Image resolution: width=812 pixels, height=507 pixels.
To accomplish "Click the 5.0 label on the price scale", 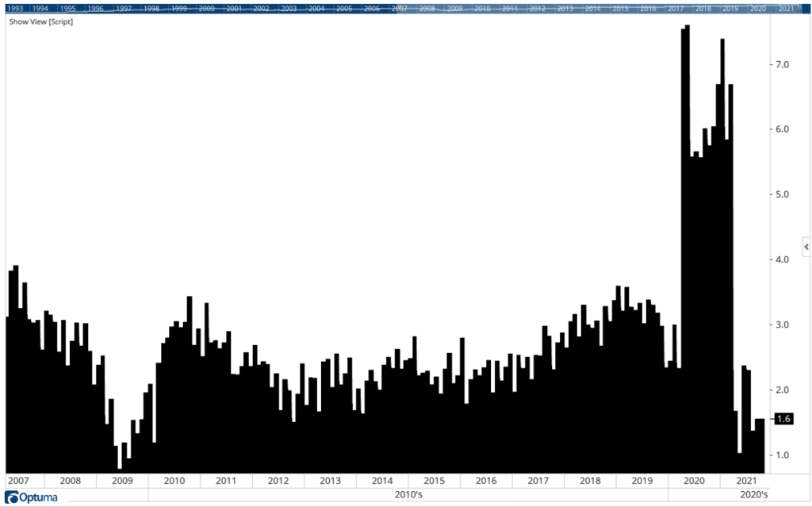I will pyautogui.click(x=782, y=194).
